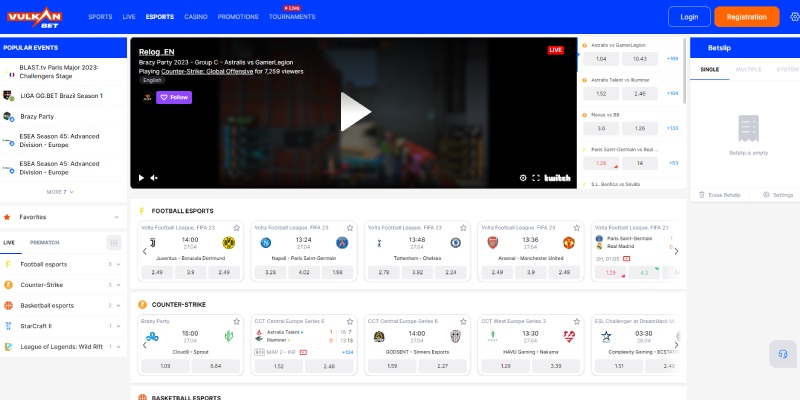800x400 pixels.
Task: Open betslip Settings
Action: pyautogui.click(x=778, y=195)
